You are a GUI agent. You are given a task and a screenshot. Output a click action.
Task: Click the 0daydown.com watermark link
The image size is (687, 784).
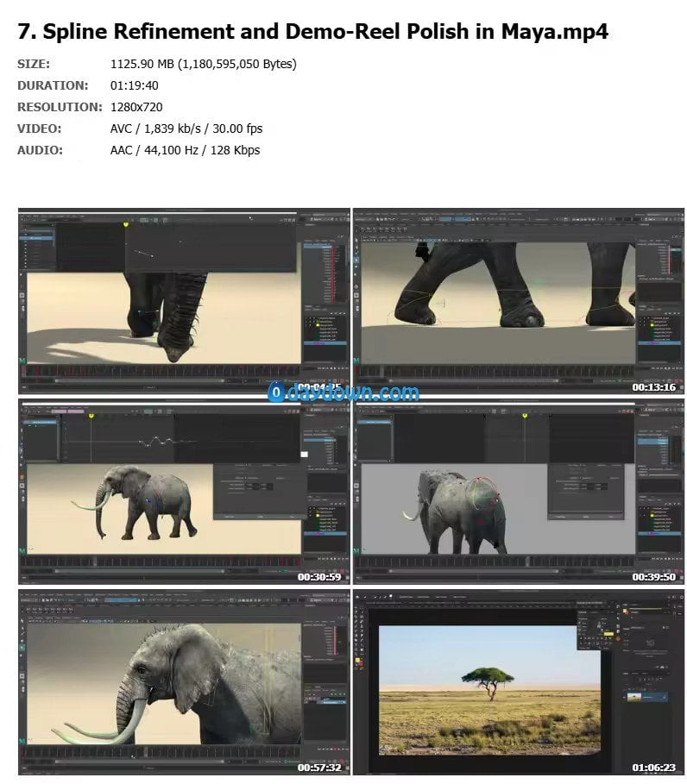tap(343, 392)
